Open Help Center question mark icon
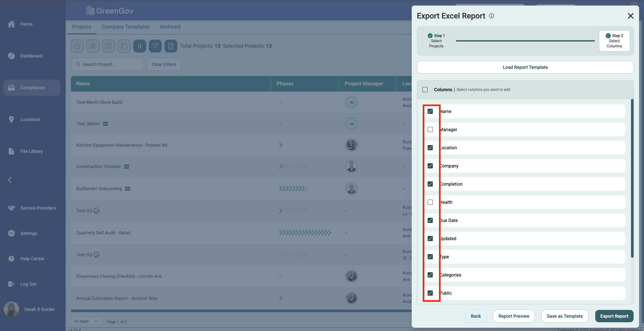644x331 pixels. point(11,259)
